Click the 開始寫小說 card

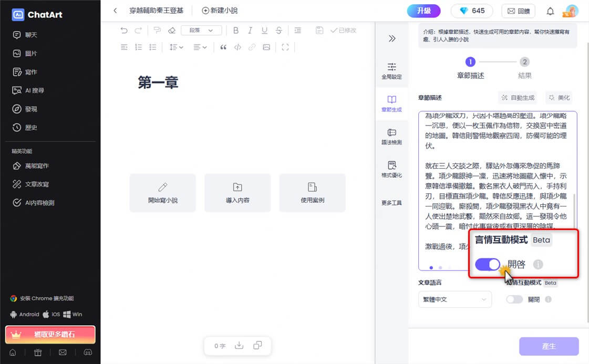(163, 193)
